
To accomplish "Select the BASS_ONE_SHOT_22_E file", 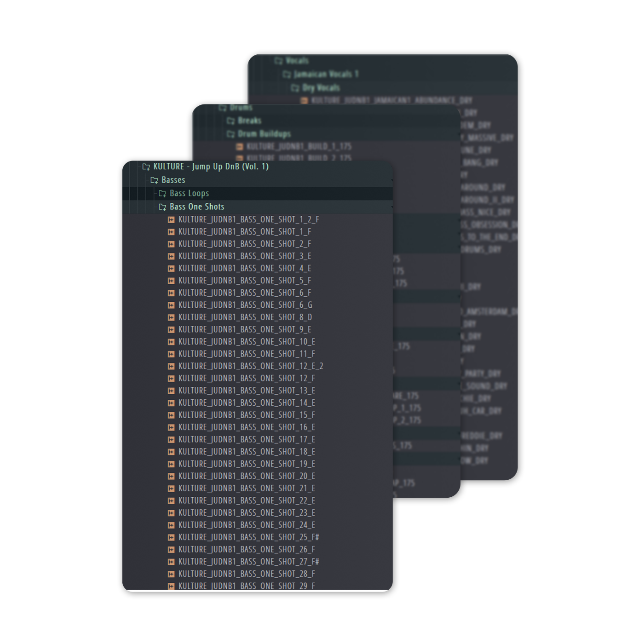I will [247, 501].
